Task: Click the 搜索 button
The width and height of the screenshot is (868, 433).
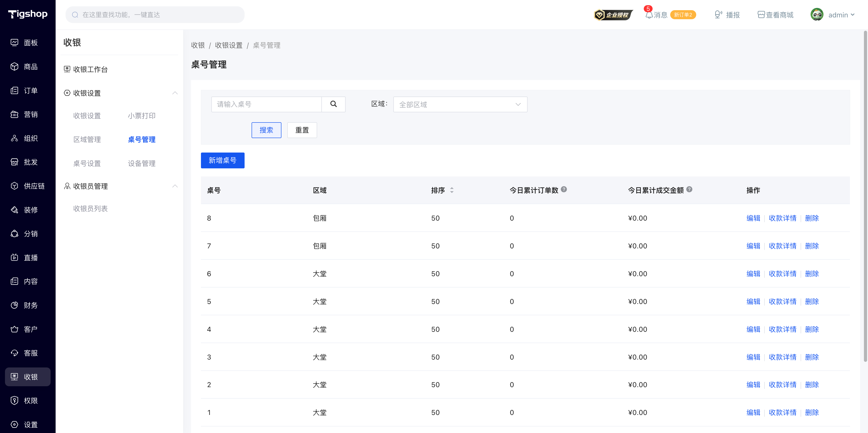Action: [x=266, y=130]
